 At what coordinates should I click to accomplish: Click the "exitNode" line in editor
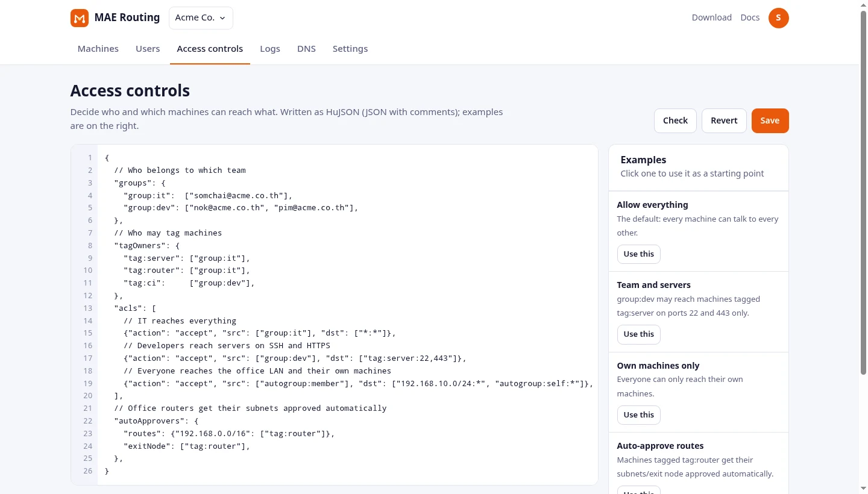(187, 447)
